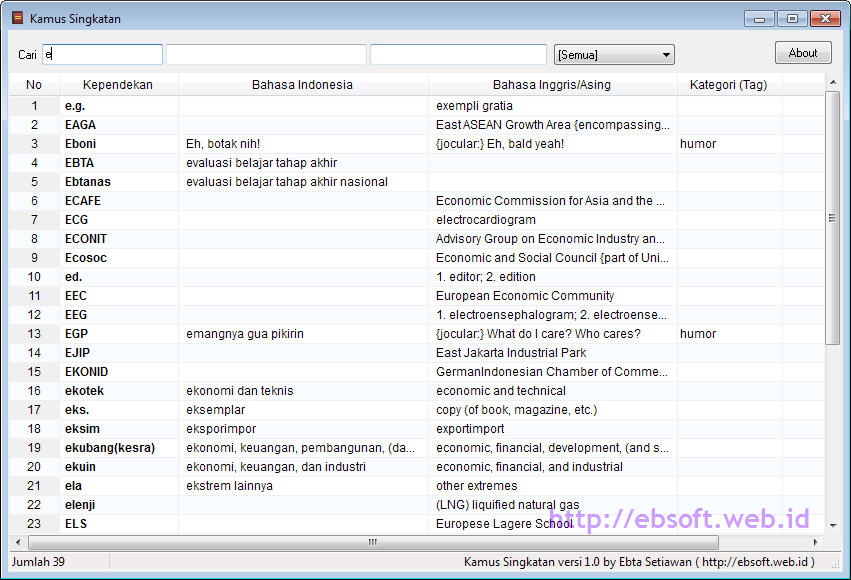Image resolution: width=851 pixels, height=580 pixels.
Task: Select the EAGA abbreviation row
Action: click(80, 125)
